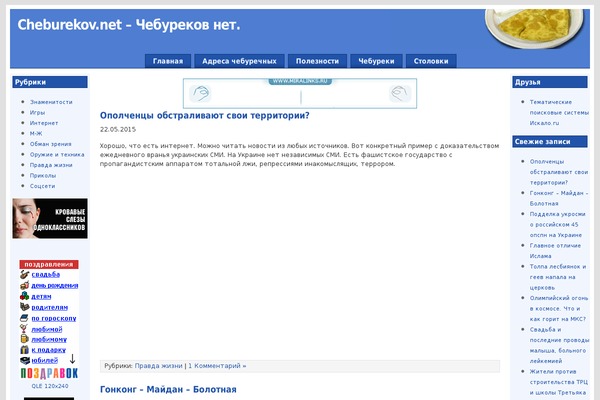Click the Рубрики sidebar heading

50,82
